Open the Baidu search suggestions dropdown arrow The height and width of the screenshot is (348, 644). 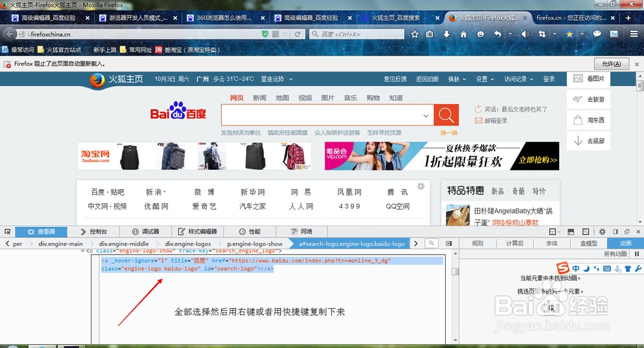(426, 116)
